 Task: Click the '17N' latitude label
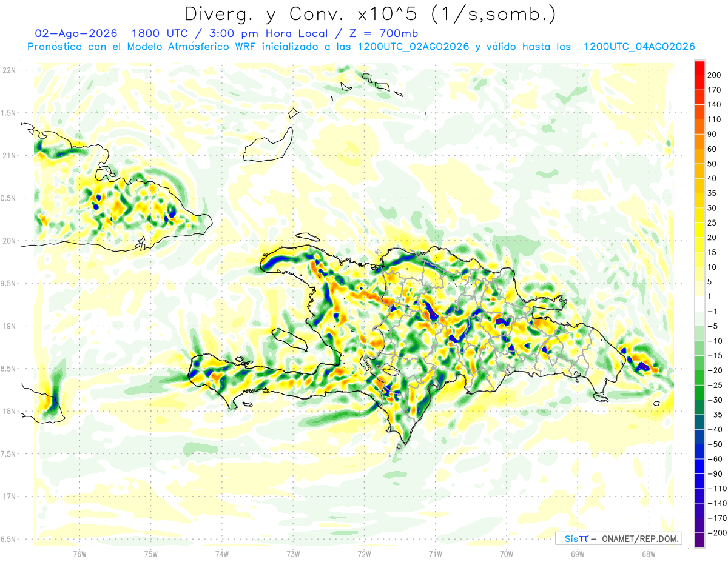pos(8,497)
